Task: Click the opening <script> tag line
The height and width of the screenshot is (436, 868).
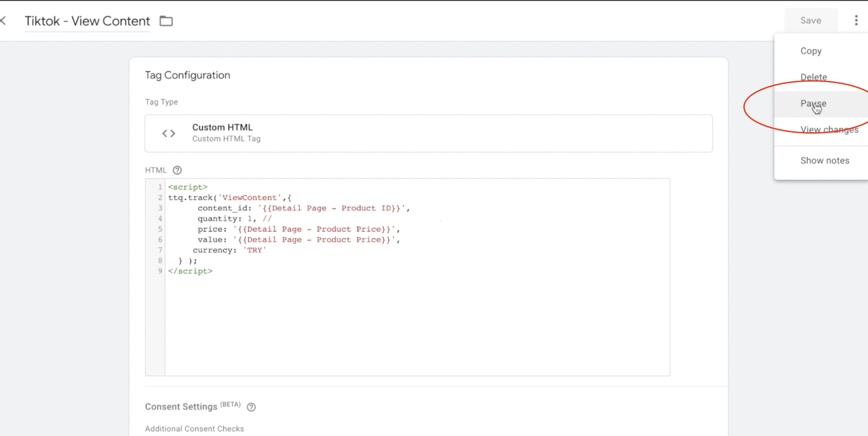Action: [188, 187]
